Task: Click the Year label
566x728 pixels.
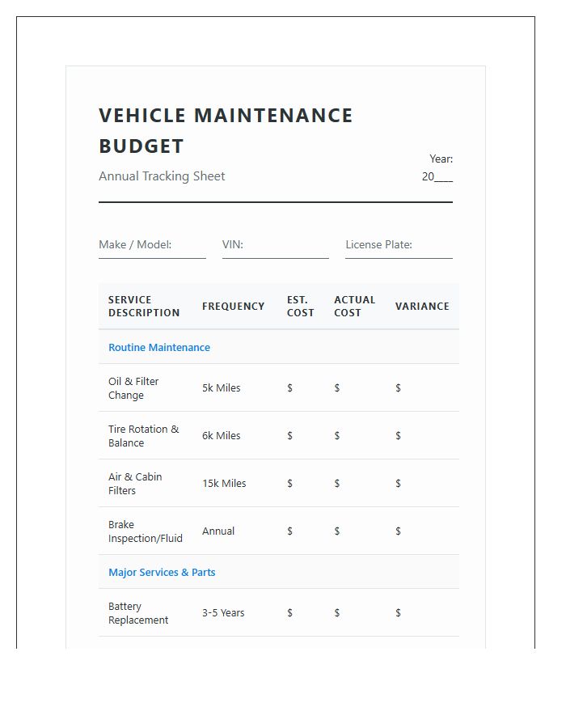Action: pyautogui.click(x=441, y=159)
